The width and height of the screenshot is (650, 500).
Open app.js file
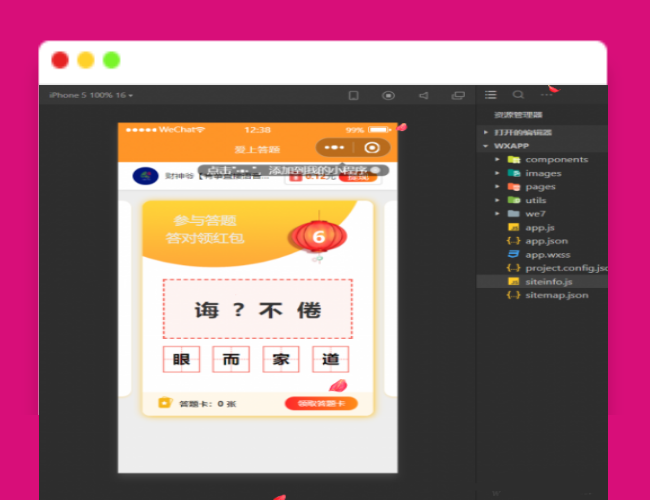click(540, 228)
